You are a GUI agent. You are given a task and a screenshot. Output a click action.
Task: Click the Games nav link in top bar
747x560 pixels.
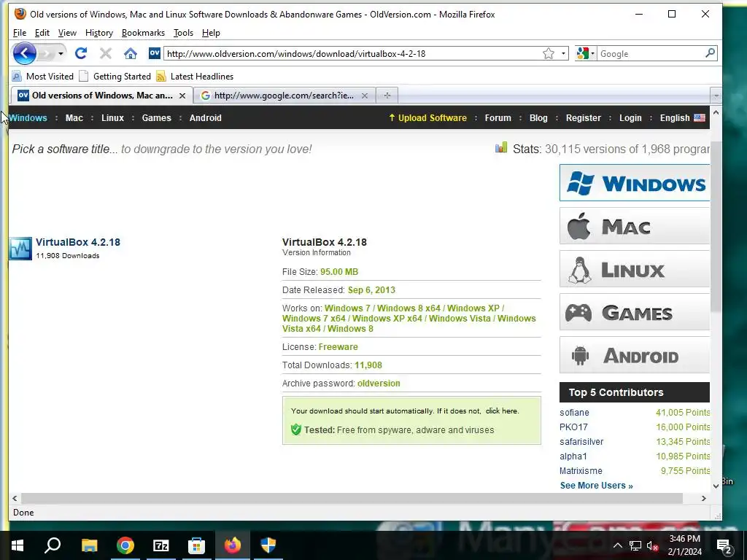tap(156, 117)
